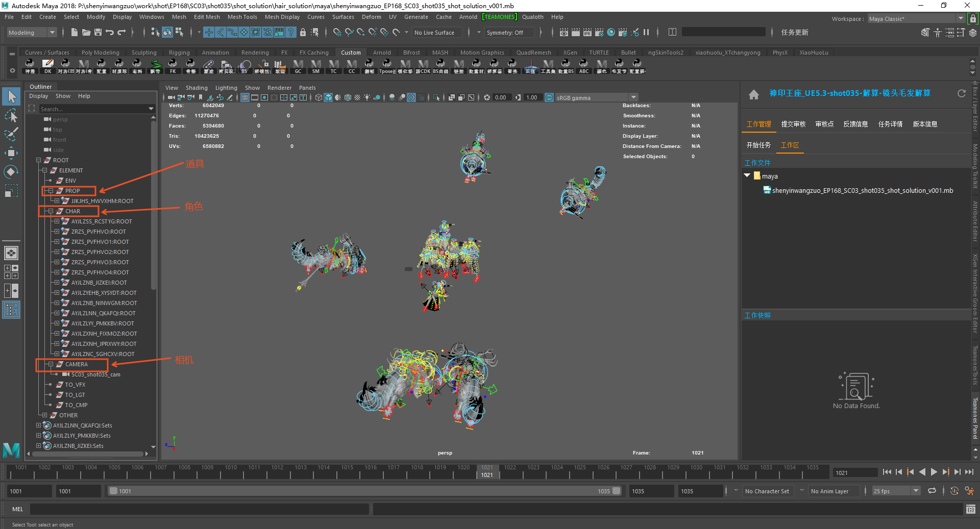Open shenyinwangzuo shot_solution_v001.mb work file

862,191
